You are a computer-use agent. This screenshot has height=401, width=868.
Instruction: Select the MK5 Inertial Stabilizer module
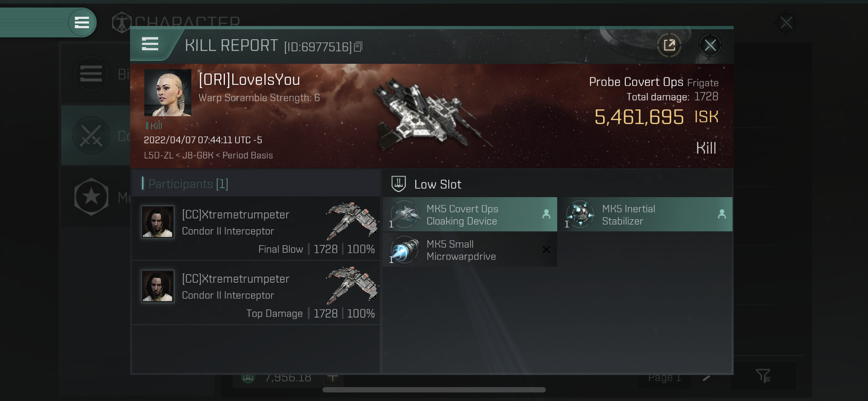[645, 215]
